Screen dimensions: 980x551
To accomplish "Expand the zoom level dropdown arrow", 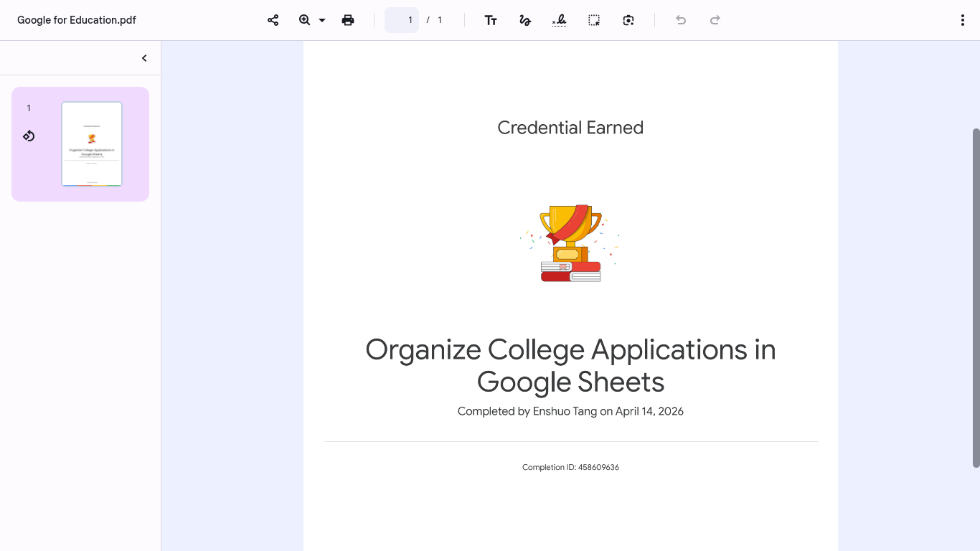I will pyautogui.click(x=322, y=20).
